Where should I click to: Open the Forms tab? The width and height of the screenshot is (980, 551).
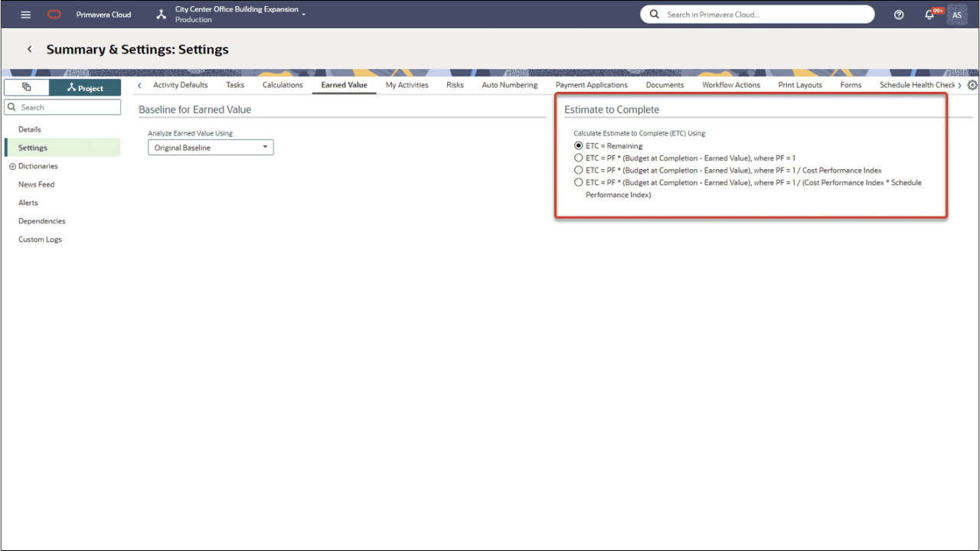point(851,85)
